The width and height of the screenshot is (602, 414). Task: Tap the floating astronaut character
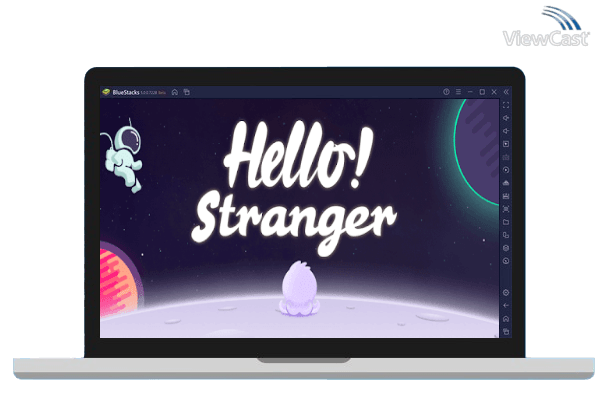(122, 156)
